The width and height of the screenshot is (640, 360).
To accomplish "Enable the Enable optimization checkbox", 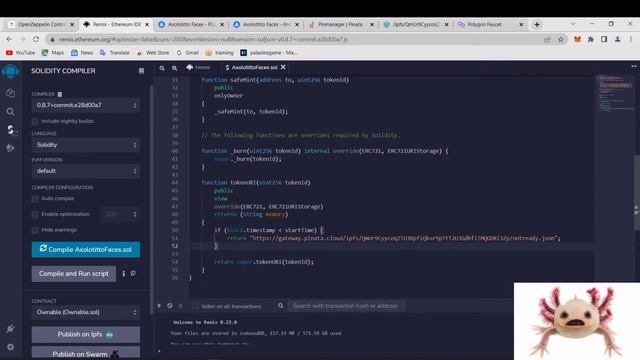I will click(35, 214).
